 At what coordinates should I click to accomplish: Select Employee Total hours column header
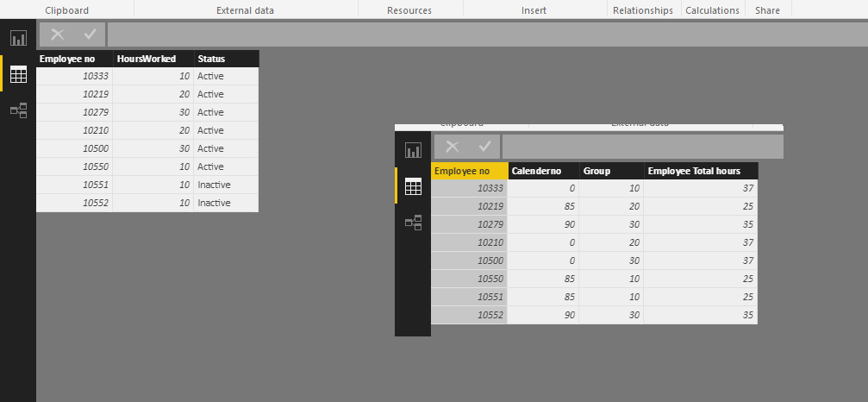click(x=701, y=171)
